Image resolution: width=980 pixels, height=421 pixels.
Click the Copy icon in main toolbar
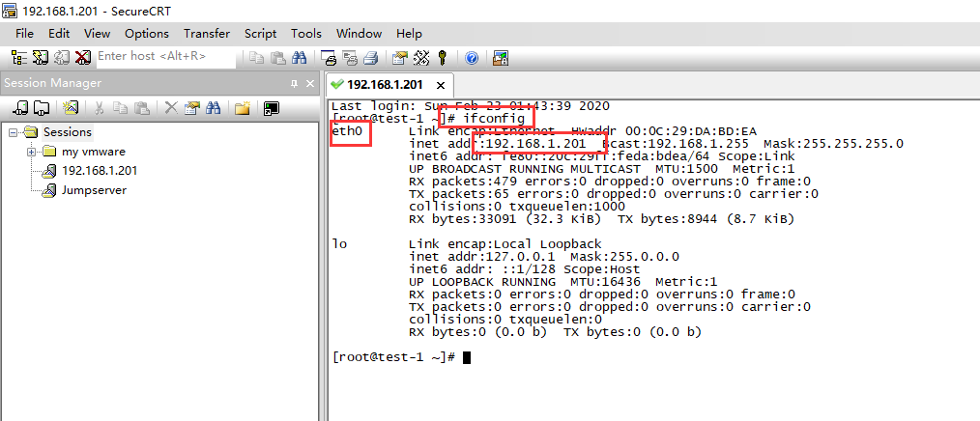pos(256,58)
